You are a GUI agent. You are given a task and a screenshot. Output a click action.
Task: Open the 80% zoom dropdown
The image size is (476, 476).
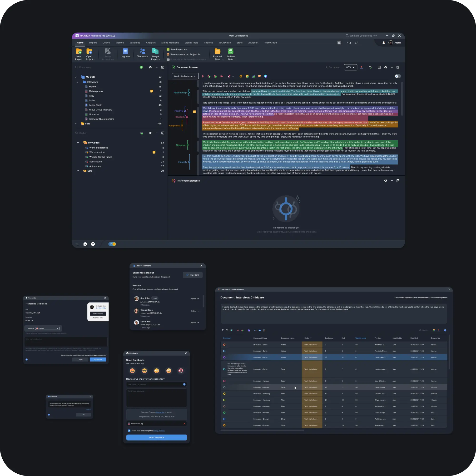[x=350, y=67]
